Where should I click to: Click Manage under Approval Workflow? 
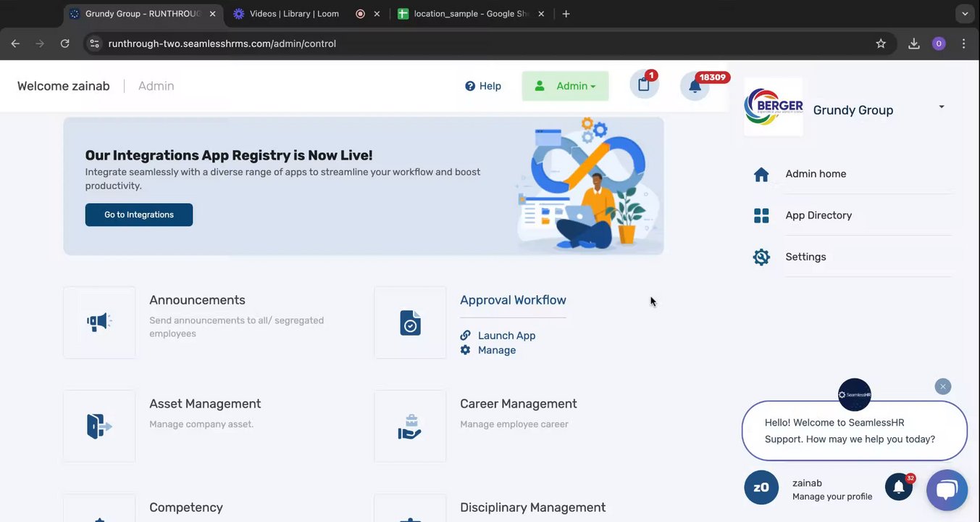click(497, 349)
